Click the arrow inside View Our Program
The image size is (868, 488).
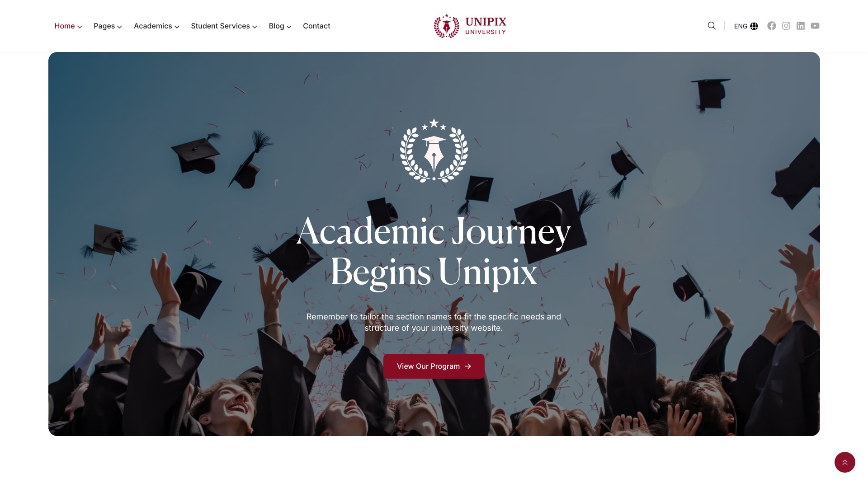click(x=468, y=366)
